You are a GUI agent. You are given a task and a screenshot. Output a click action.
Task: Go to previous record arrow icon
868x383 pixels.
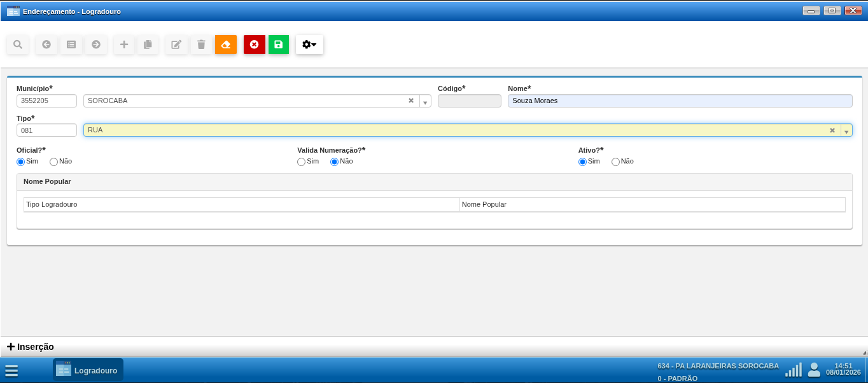[46, 45]
